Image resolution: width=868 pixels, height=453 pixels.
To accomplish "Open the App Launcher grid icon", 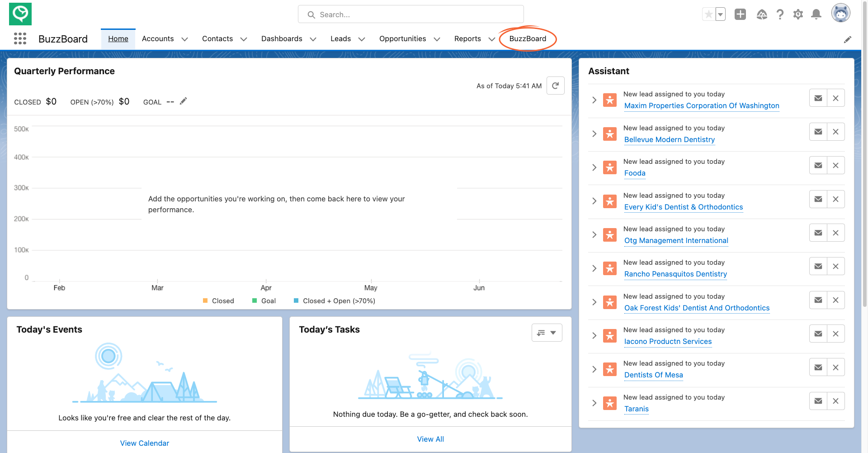I will pos(20,38).
